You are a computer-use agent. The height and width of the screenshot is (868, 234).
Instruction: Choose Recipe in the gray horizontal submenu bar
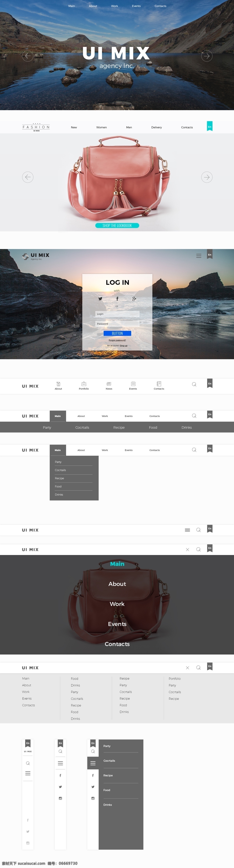(x=119, y=428)
